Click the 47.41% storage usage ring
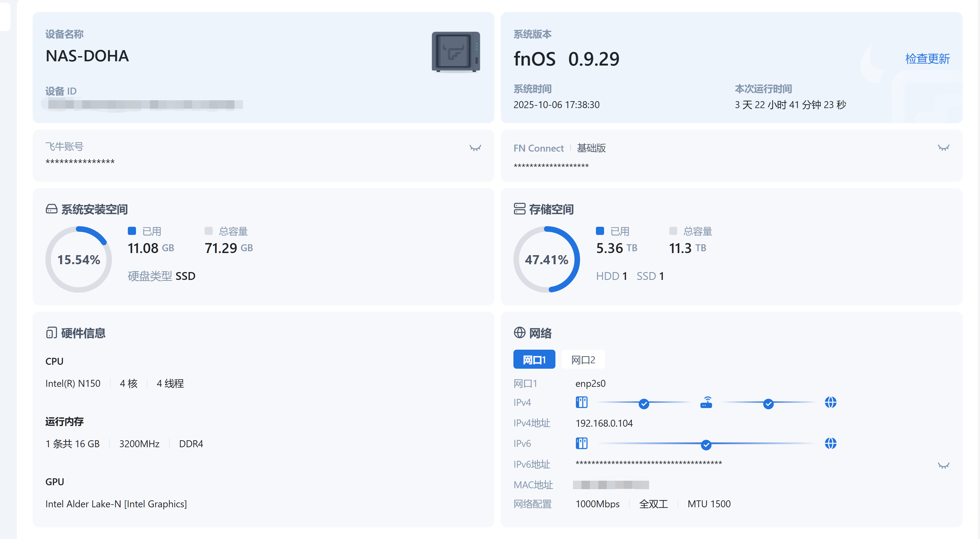Image resolution: width=980 pixels, height=539 pixels. [x=546, y=260]
